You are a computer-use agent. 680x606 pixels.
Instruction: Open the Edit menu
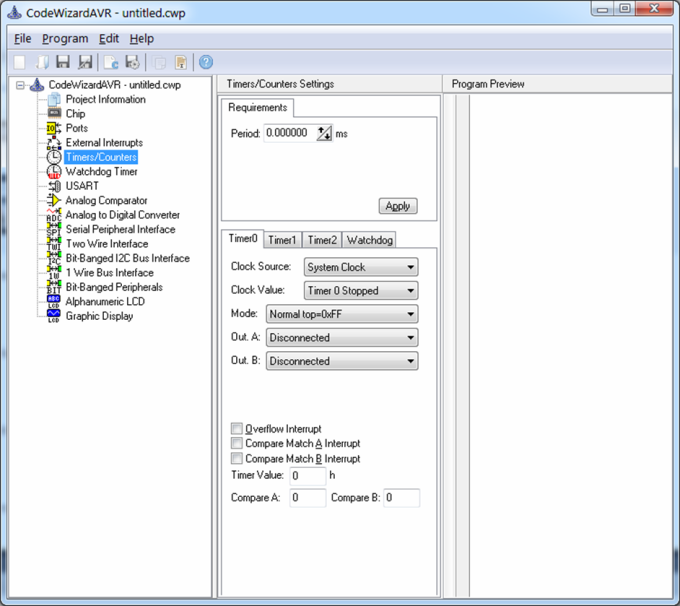[109, 39]
